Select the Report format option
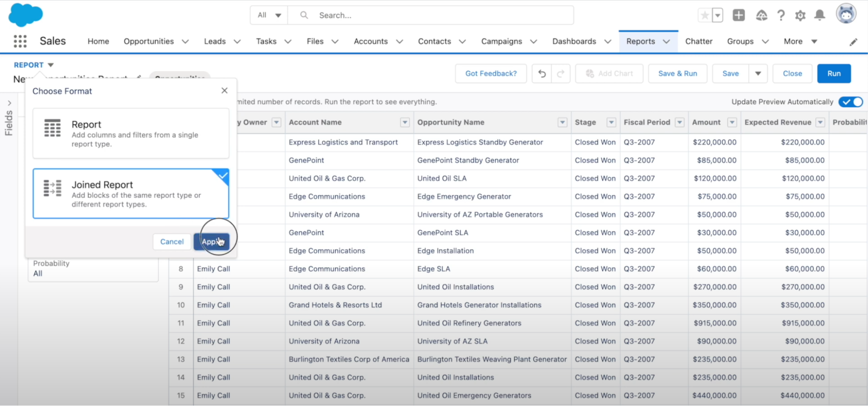 tap(131, 133)
